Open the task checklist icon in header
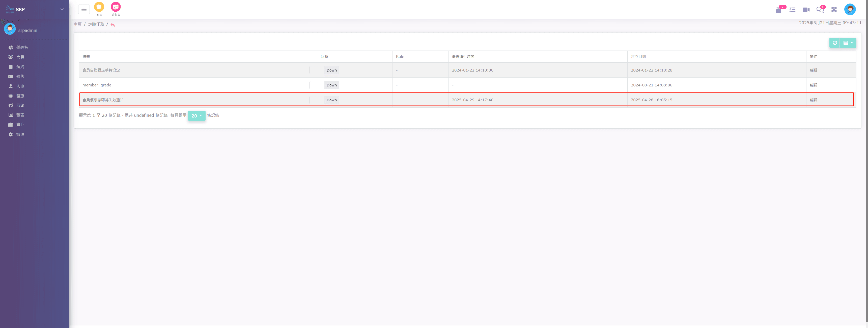868x328 pixels. click(792, 10)
